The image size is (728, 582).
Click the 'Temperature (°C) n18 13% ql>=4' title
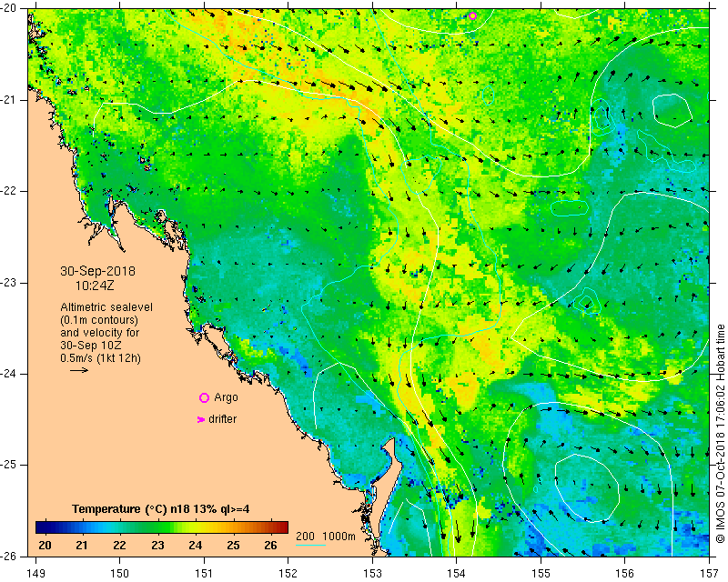point(161,509)
